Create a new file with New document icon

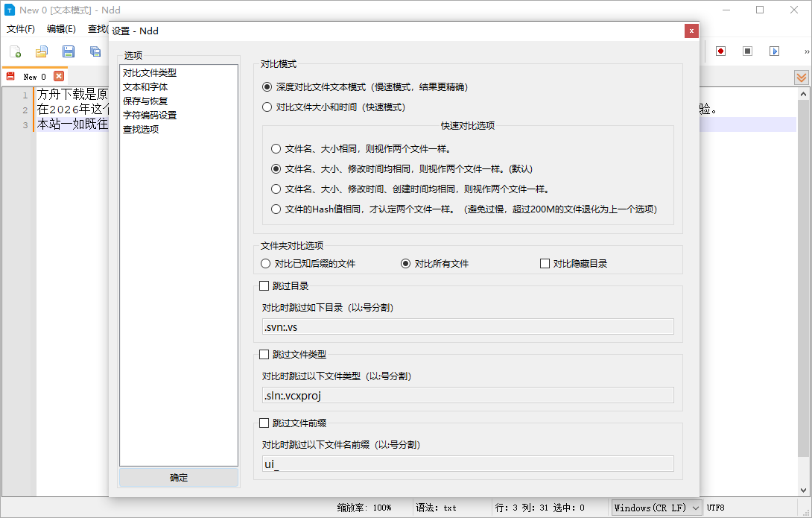[15, 51]
